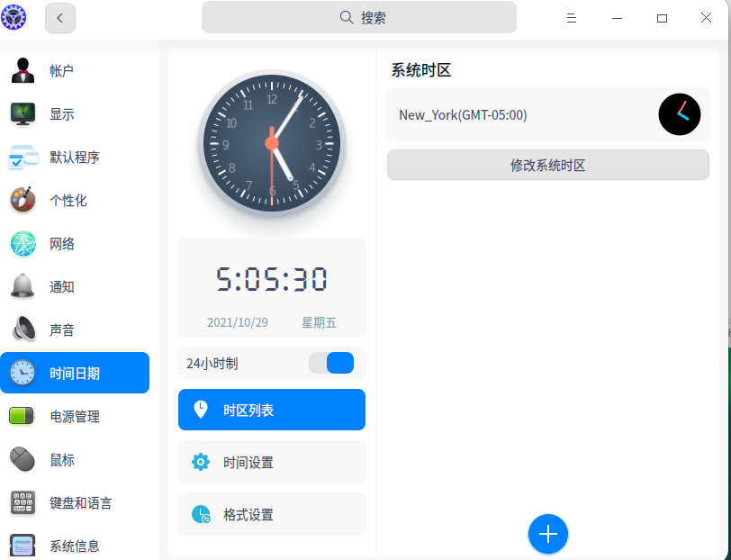The width and height of the screenshot is (731, 560).
Task: Click the Mouse (鼠标) icon
Action: point(23,459)
